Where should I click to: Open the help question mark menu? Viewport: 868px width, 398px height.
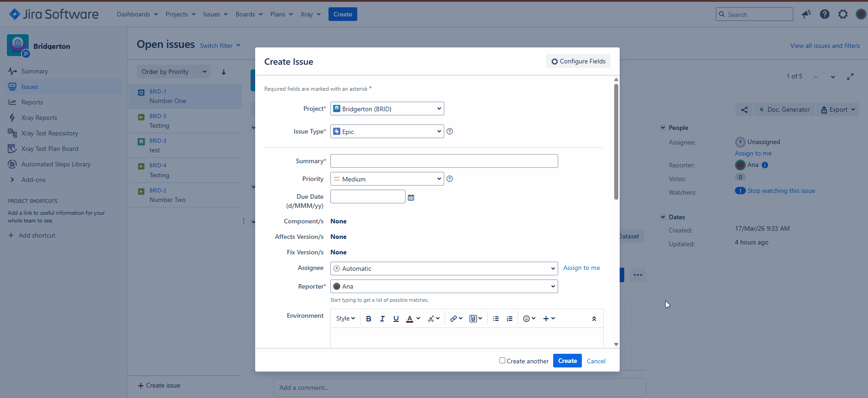tap(825, 14)
